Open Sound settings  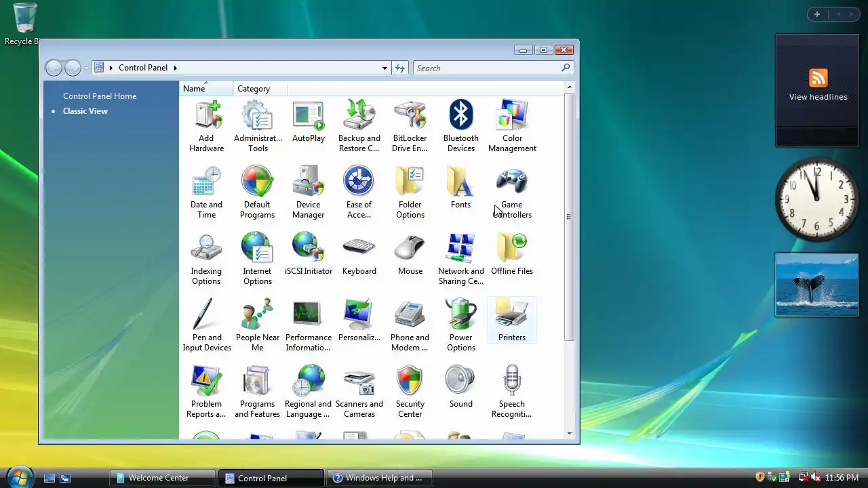461,387
